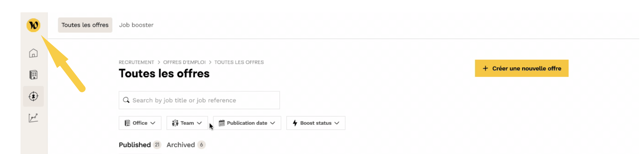
Task: Click the magnifier icon in search box
Action: [126, 100]
